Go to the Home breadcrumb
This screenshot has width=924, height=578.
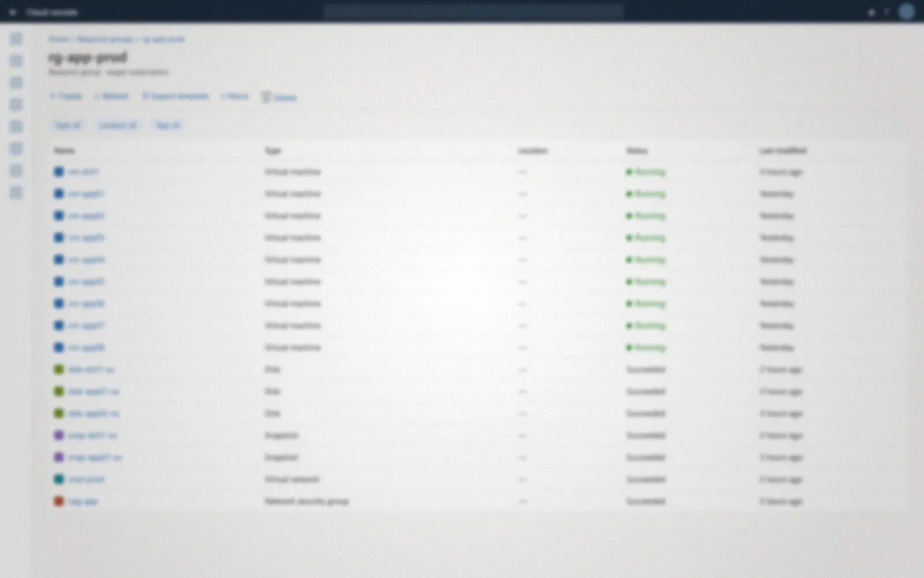(59, 39)
